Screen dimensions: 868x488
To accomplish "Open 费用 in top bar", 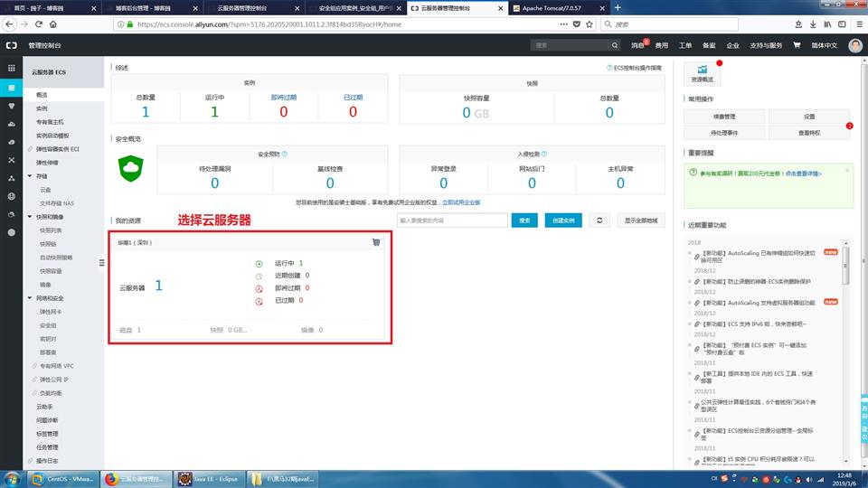I will click(x=662, y=45).
